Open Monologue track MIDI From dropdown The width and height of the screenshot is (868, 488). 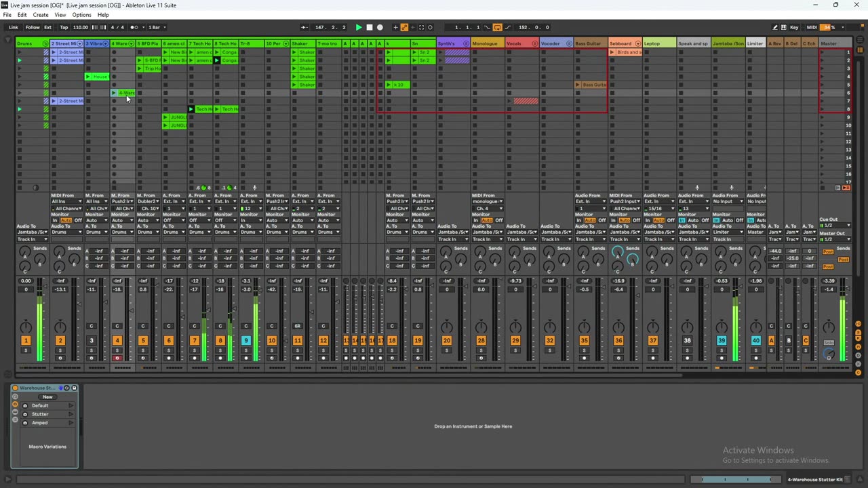click(x=488, y=201)
